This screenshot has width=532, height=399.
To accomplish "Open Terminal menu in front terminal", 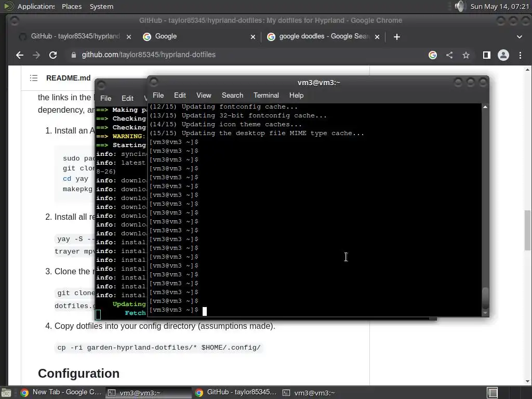I will tap(266, 96).
